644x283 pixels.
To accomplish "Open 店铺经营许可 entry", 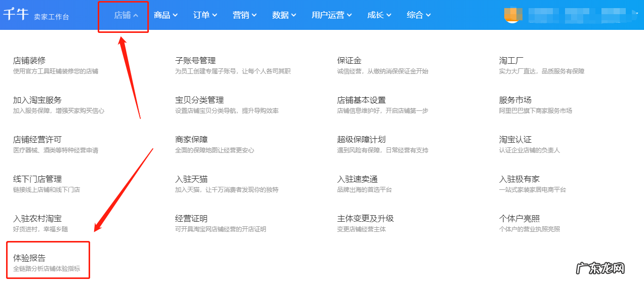I will [x=37, y=139].
